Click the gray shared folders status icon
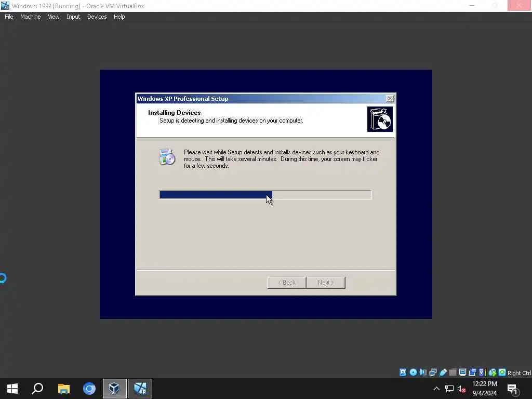This screenshot has width=532, height=399. pyautogui.click(x=453, y=373)
